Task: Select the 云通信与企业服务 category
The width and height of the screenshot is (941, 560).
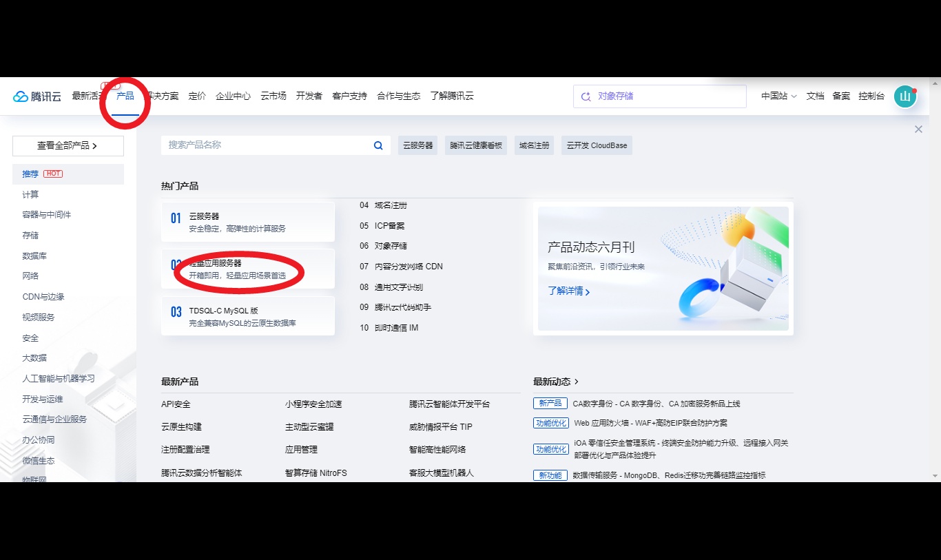Action: point(54,419)
